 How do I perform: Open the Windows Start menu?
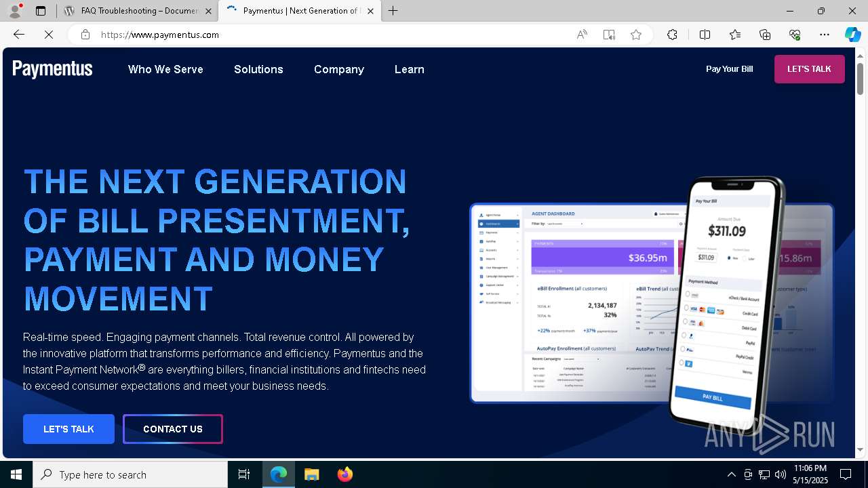[16, 474]
